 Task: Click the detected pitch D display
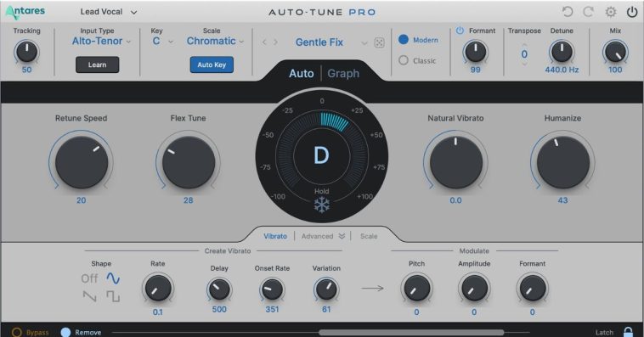(x=322, y=155)
